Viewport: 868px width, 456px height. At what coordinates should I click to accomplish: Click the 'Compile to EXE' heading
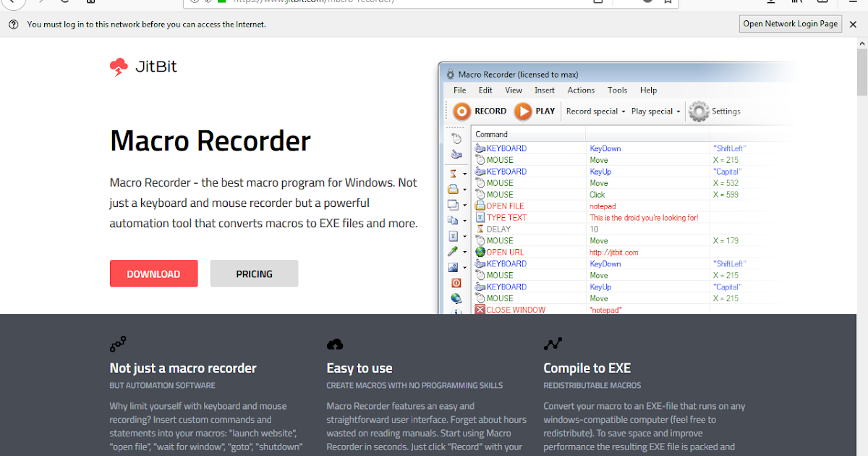(x=587, y=368)
